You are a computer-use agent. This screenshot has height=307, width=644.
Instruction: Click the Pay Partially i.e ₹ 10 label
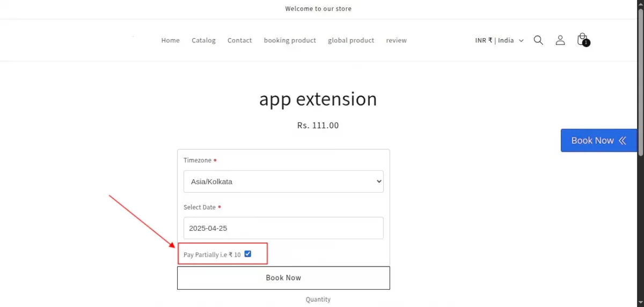(212, 255)
